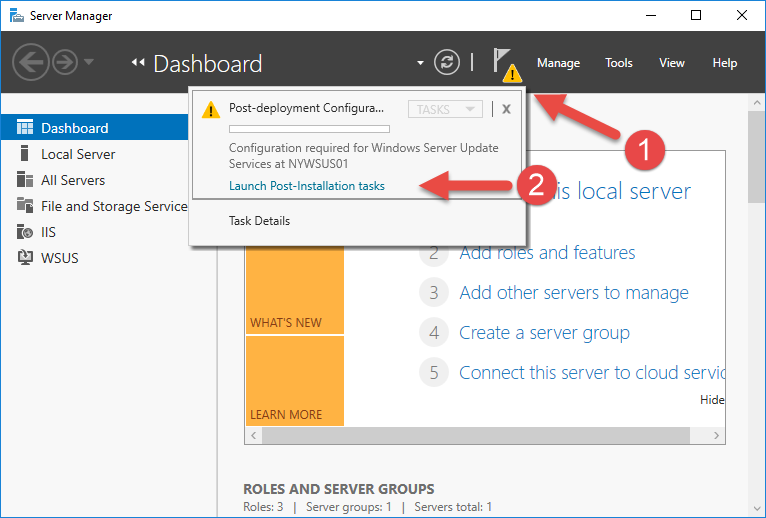Screen dimensions: 766x518
Task: Select Dashboard in the left navigation
Action: coord(95,128)
